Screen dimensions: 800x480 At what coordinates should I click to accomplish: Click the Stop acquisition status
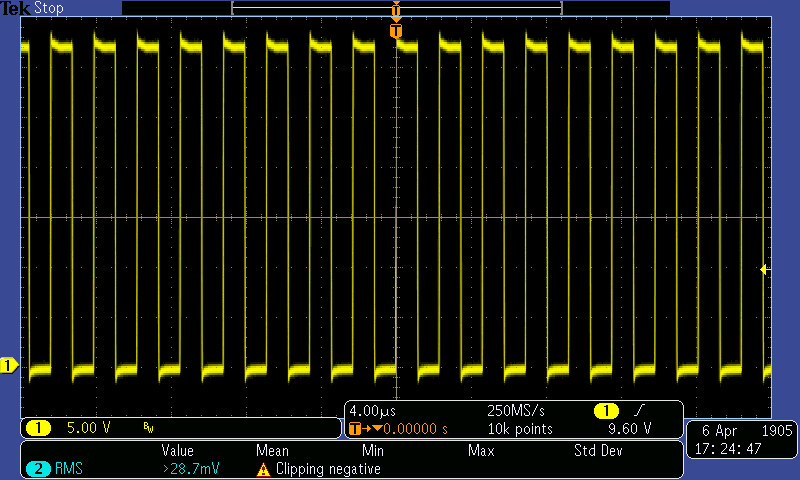pos(48,8)
